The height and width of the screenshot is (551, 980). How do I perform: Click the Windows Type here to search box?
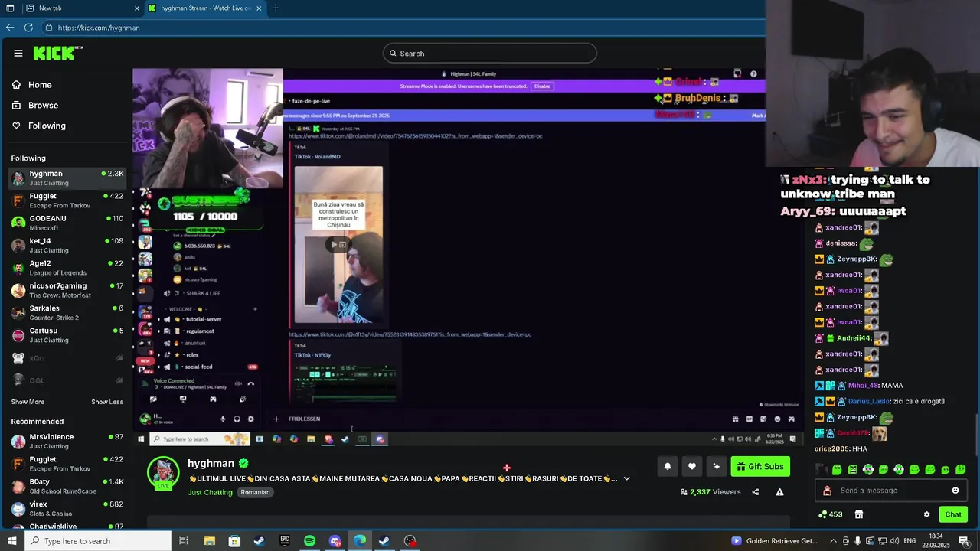coord(96,541)
